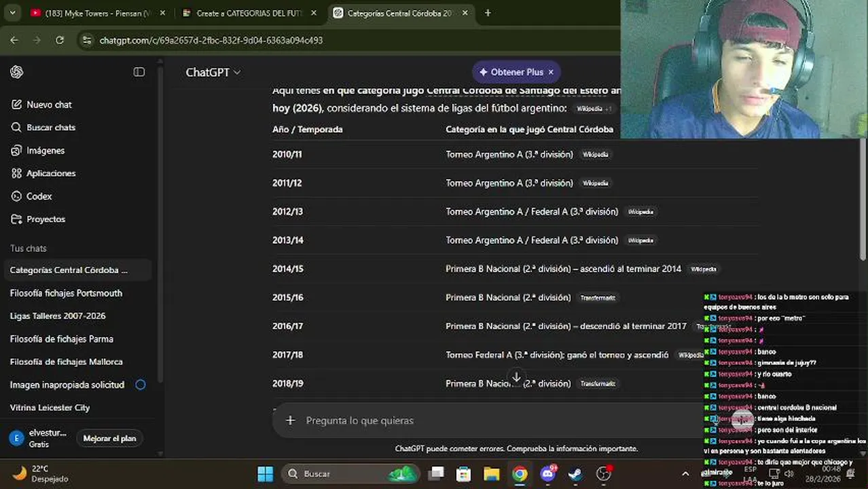Click 'Categoría en la que jugó Central Córdoba' header
The image size is (868, 489).
[529, 129]
